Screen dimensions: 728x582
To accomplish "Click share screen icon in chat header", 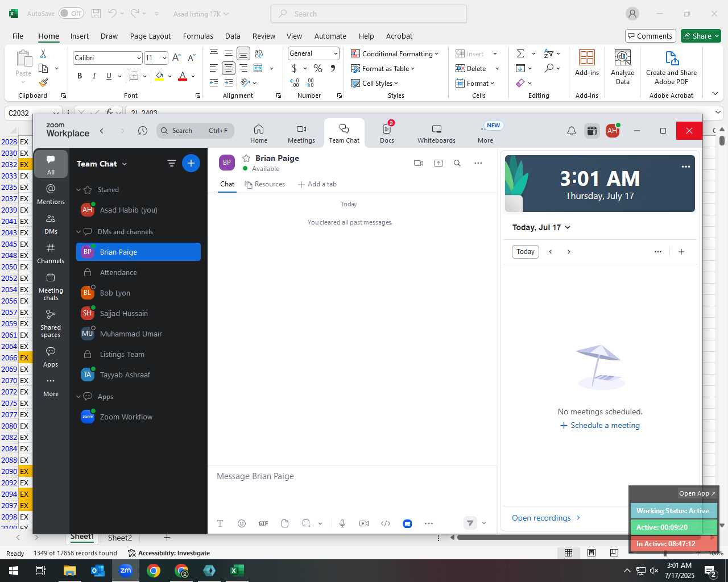I will pos(439,163).
